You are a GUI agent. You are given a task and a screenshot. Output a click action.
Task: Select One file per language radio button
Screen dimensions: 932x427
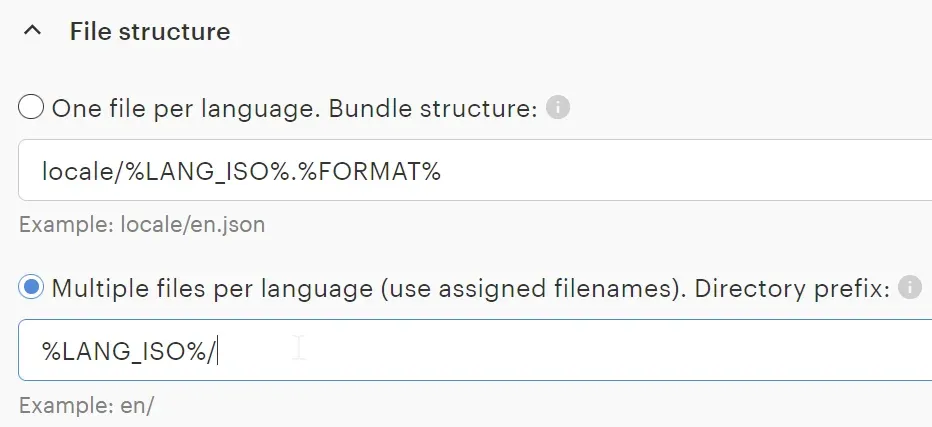[x=31, y=107]
